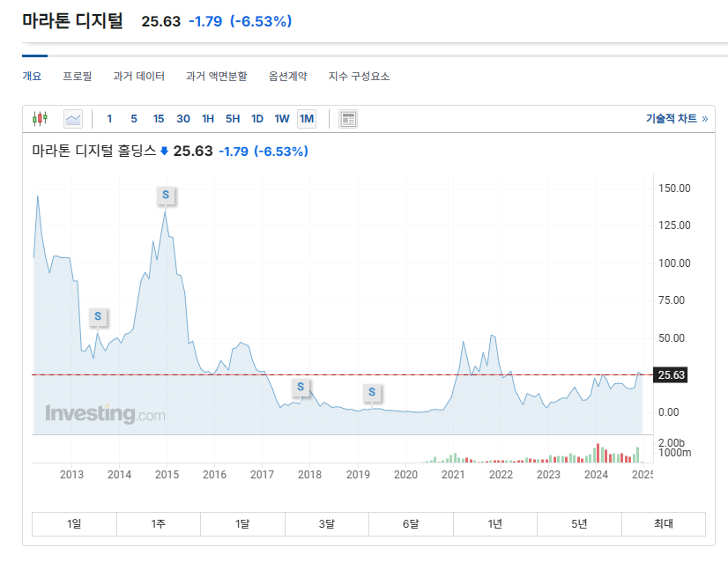Click the S split marker near mid-2013
The width and height of the screenshot is (728, 570).
click(x=98, y=316)
